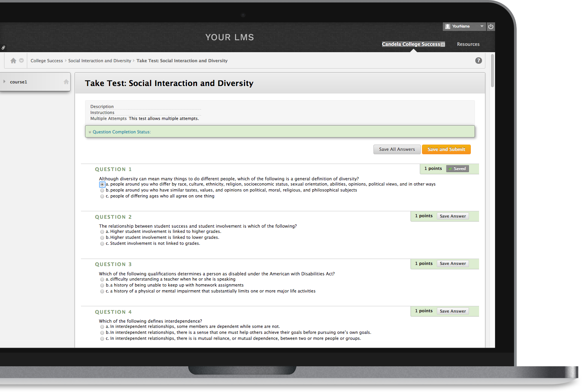Click the Save and Submit button
The image size is (582, 392).
click(446, 149)
